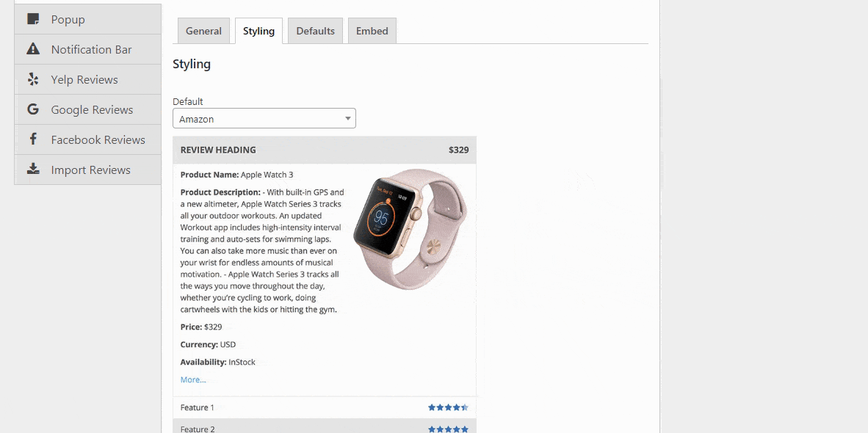Click the Popup sticky-note icon
This screenshot has width=868, height=433.
pos(33,19)
